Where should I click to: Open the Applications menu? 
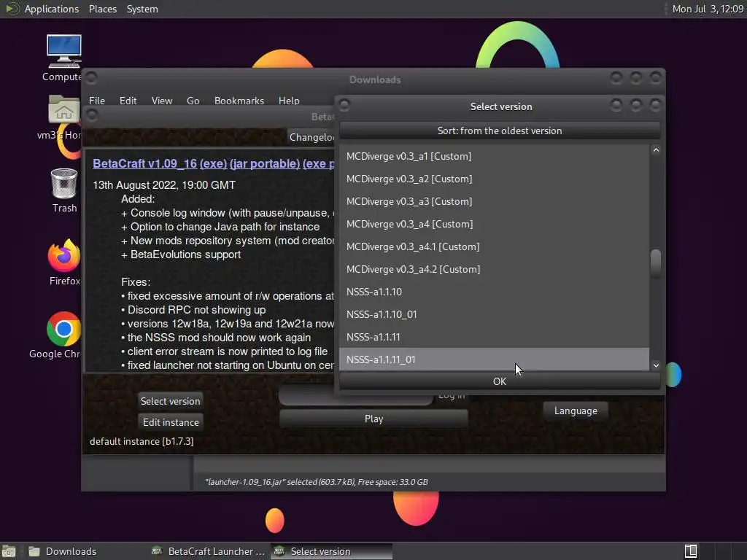coord(52,9)
